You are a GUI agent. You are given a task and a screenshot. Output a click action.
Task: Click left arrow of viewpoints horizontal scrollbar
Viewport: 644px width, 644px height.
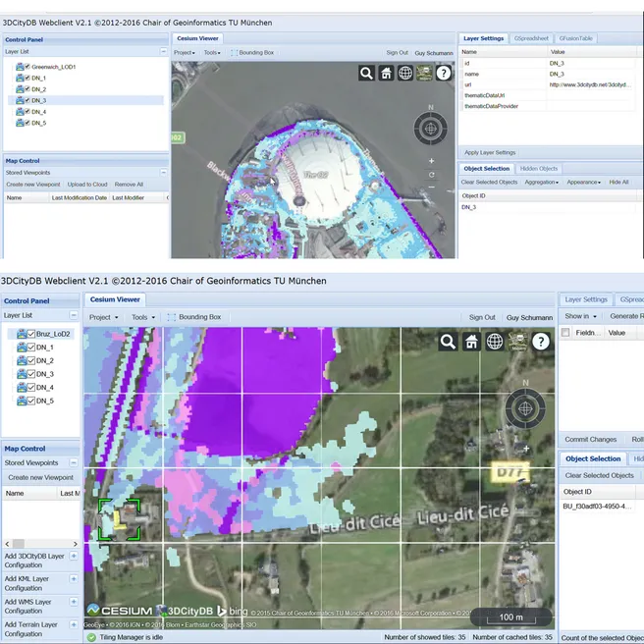tap(8, 544)
